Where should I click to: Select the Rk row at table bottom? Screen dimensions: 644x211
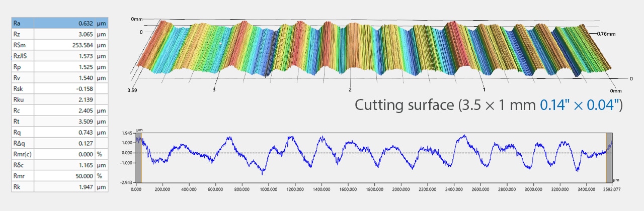click(x=59, y=187)
